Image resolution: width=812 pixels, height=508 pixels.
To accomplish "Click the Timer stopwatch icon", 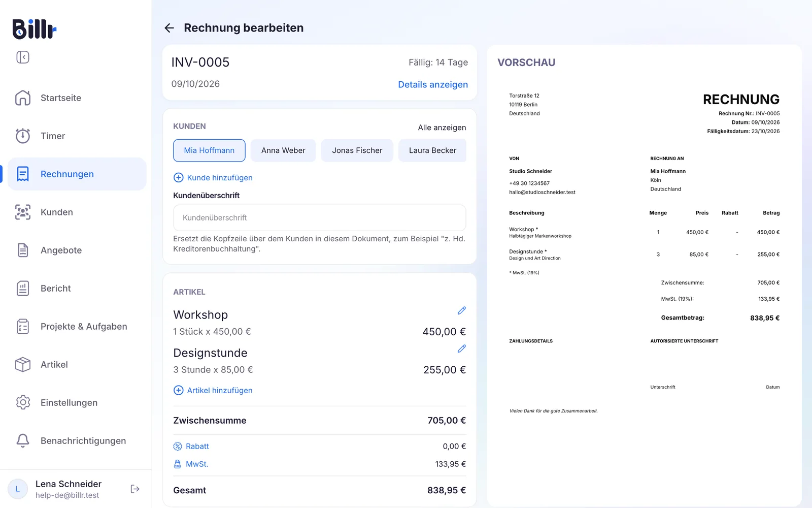I will [x=23, y=136].
